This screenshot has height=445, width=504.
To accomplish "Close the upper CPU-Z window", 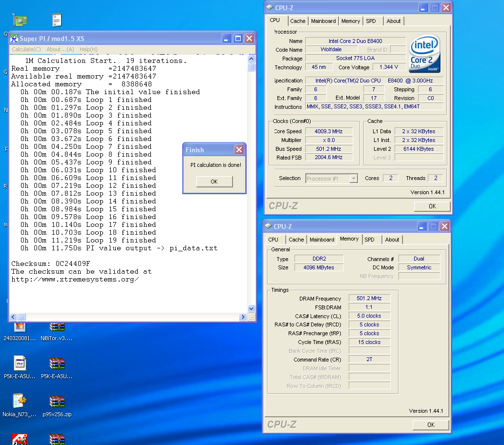I will pyautogui.click(x=446, y=7).
